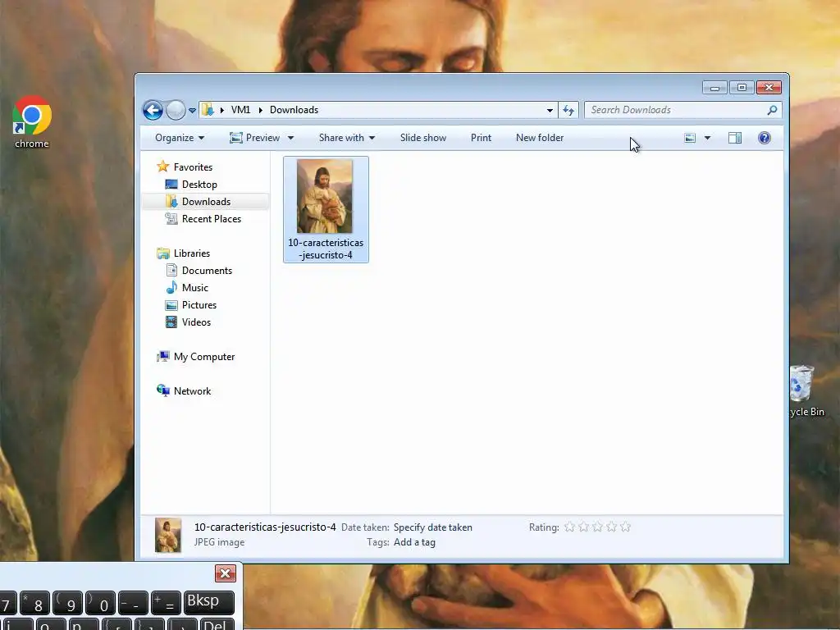Start the Slide show
This screenshot has height=630, width=840.
click(422, 138)
